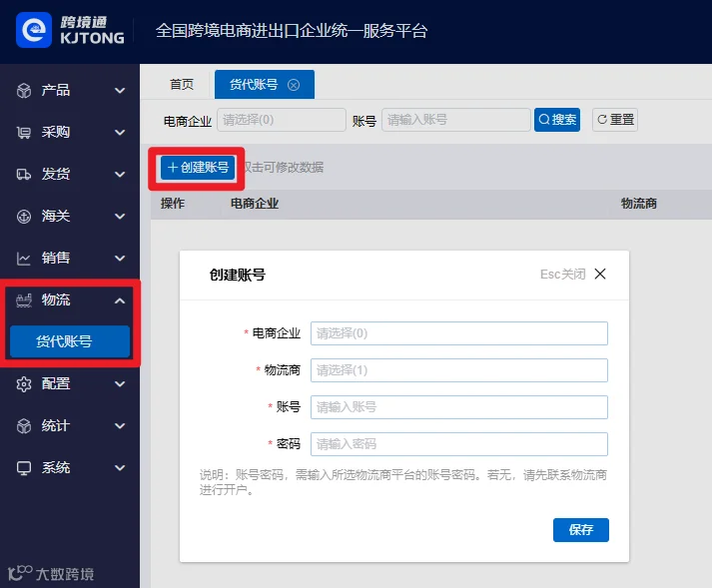Click the 销售 chart icon in sidebar
This screenshot has height=588, width=712.
tap(24, 259)
